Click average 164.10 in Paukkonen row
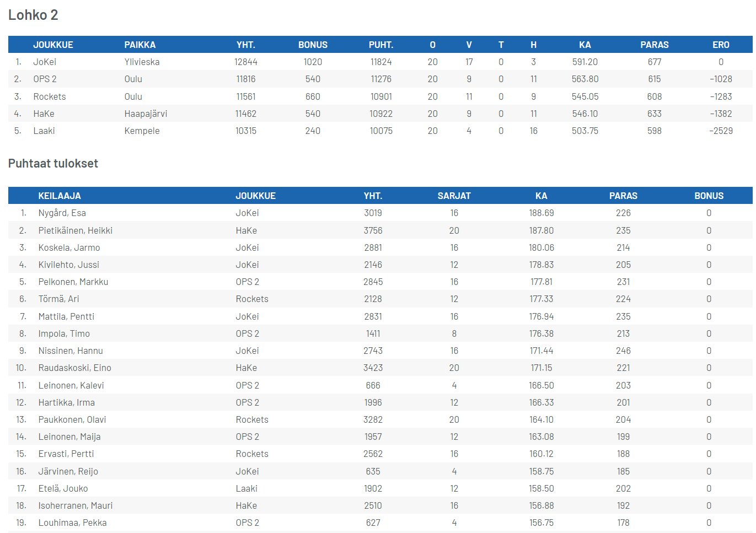The image size is (756, 533). click(541, 419)
